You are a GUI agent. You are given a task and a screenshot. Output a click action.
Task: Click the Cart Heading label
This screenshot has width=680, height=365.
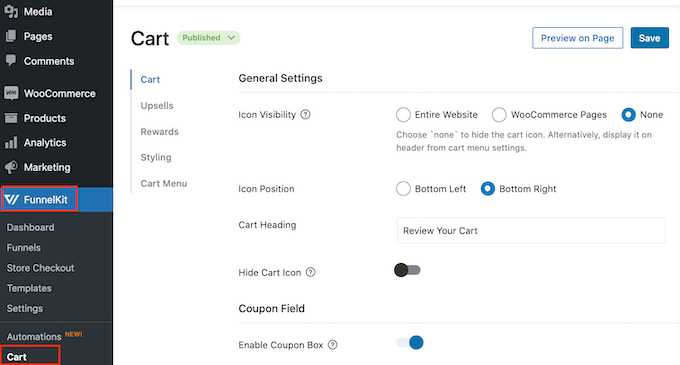[267, 225]
